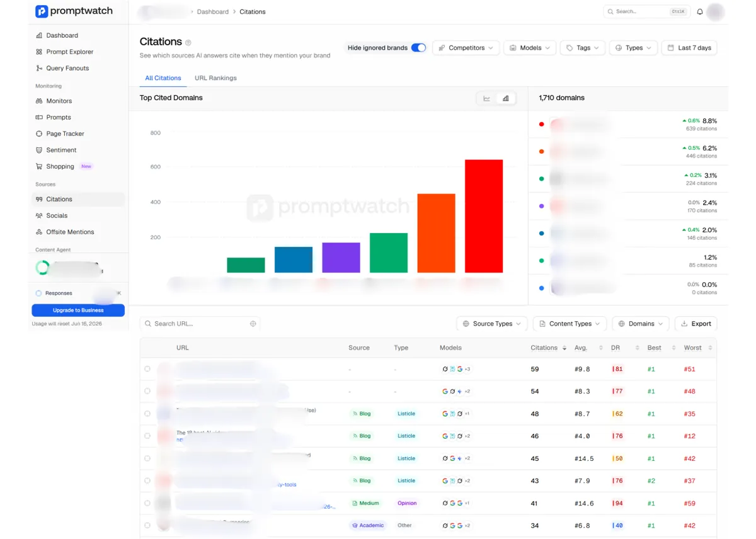Screen dimensions: 756x539
Task: Click the Monitors sidebar icon
Action: [x=39, y=101]
